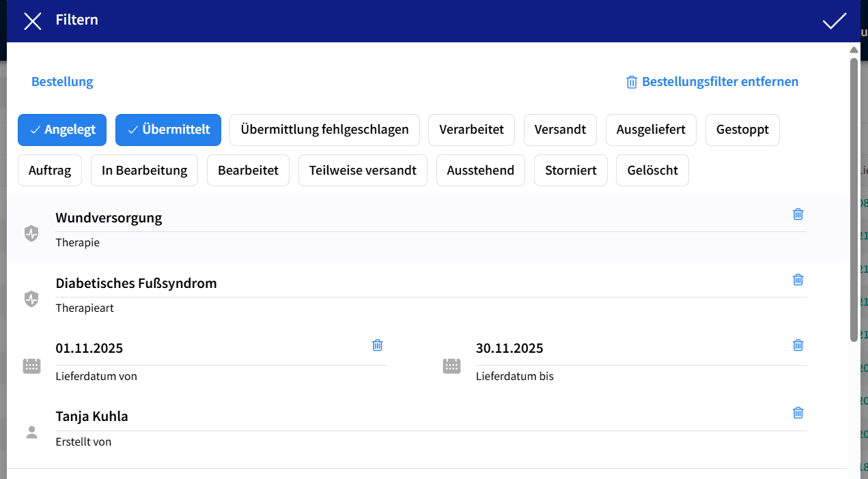Image resolution: width=868 pixels, height=479 pixels.
Task: Clear the Lieferdatum bis date with trash icon
Action: tap(798, 345)
